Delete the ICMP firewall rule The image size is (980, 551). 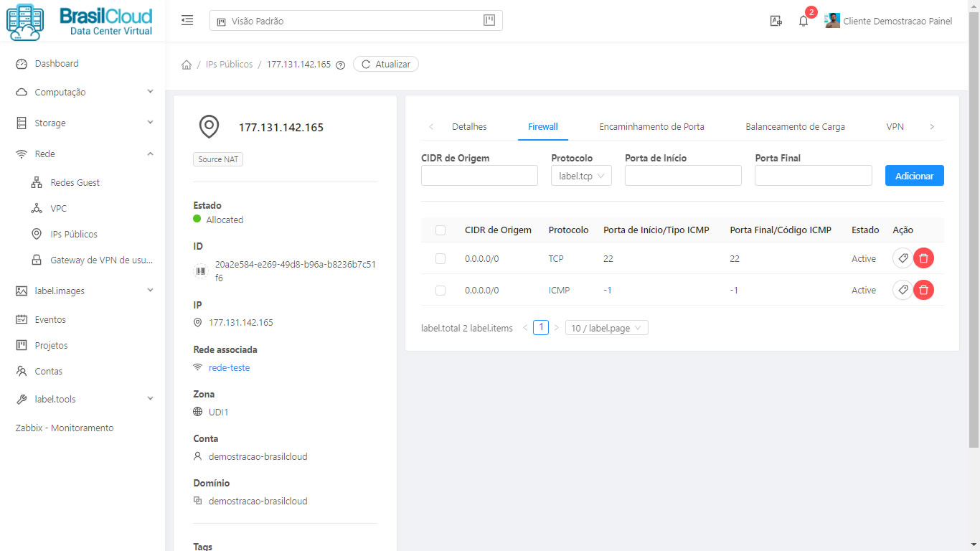coord(923,290)
